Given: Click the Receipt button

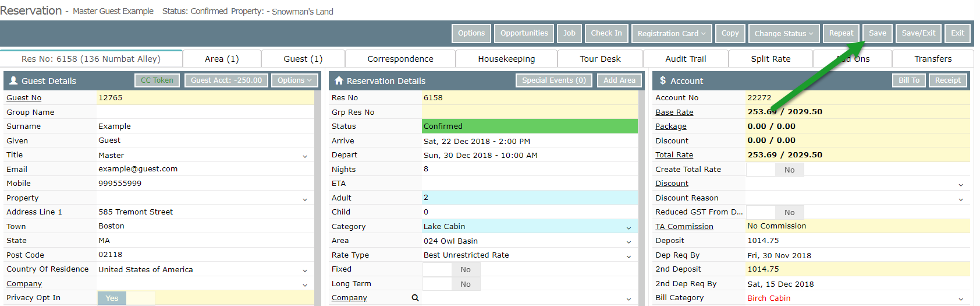Looking at the screenshot, I should [x=948, y=80].
